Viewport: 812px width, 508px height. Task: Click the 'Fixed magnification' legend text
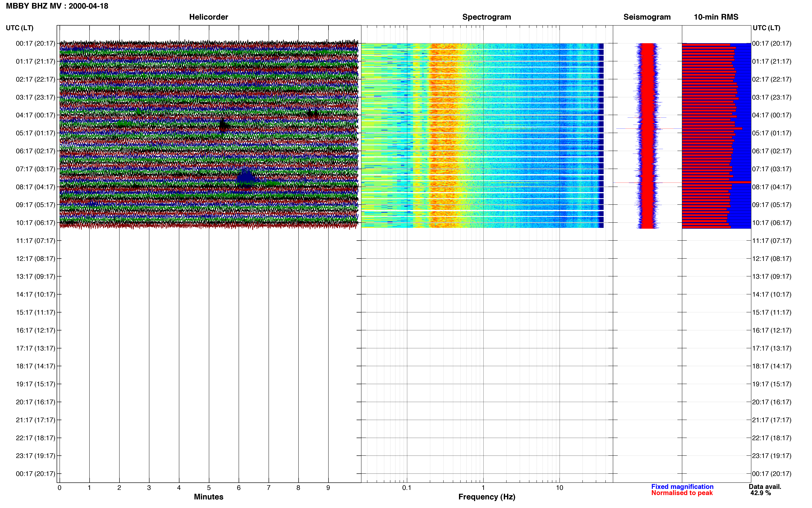click(x=682, y=487)
